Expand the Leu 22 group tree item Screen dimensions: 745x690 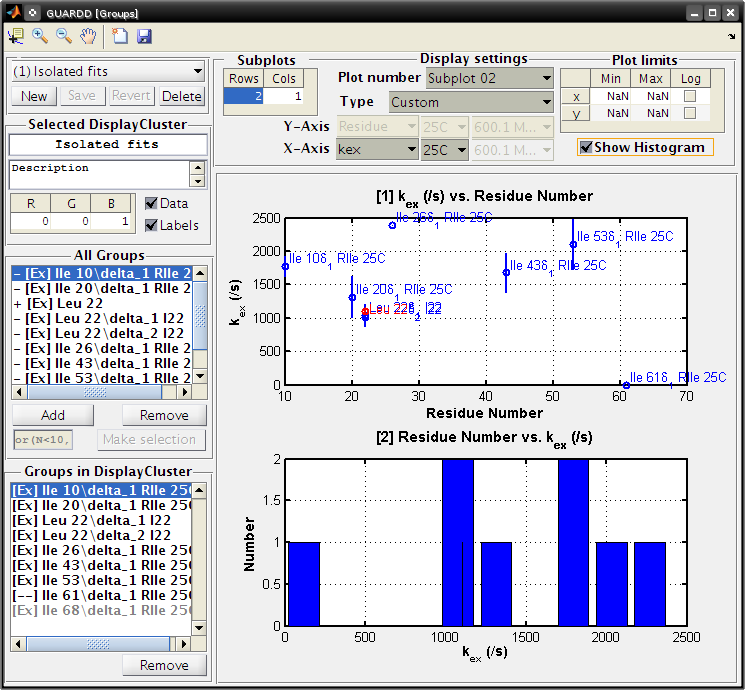point(18,303)
